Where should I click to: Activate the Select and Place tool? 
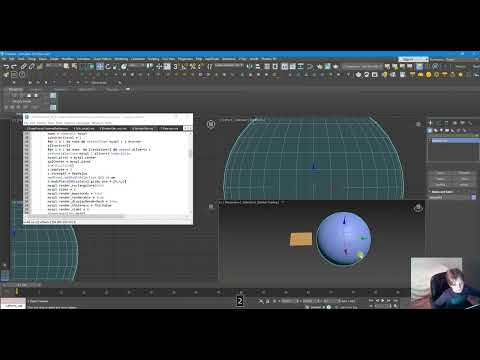[x=124, y=66]
